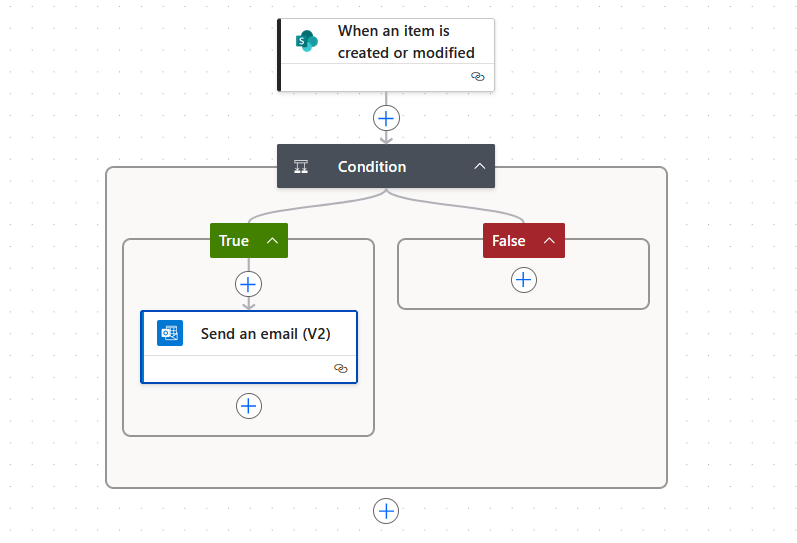Open the Send an email (V2) action

coord(249,347)
